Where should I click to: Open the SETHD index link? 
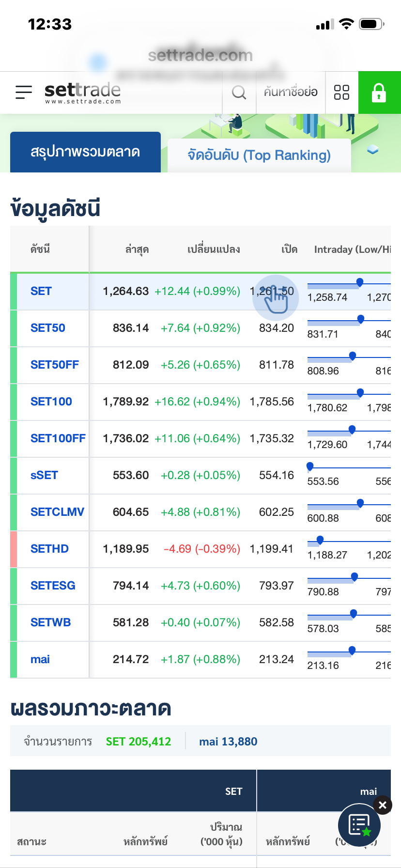click(49, 549)
